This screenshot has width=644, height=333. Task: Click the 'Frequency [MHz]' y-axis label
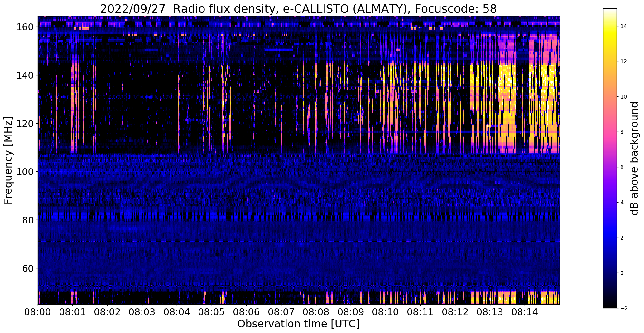[x=8, y=160]
